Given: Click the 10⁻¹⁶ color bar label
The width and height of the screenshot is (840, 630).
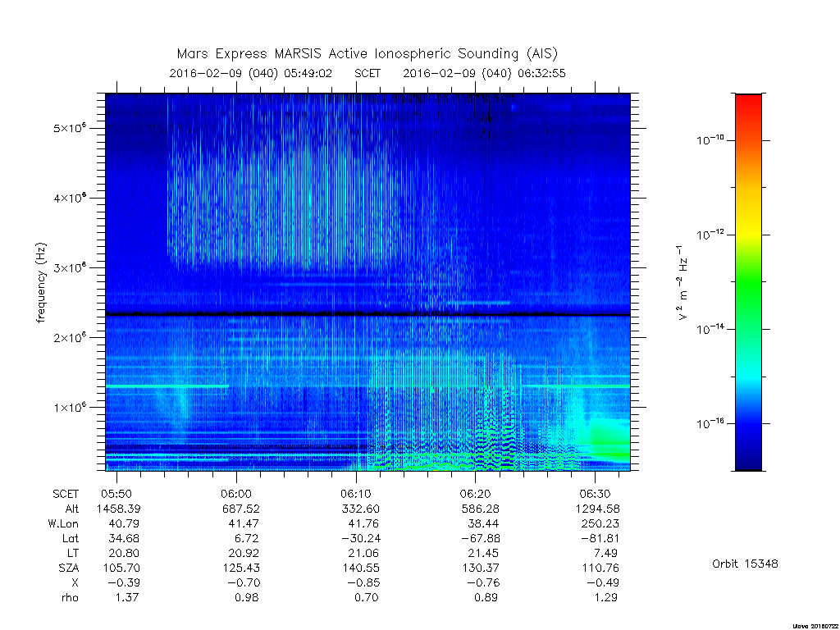Looking at the screenshot, I should (x=710, y=424).
